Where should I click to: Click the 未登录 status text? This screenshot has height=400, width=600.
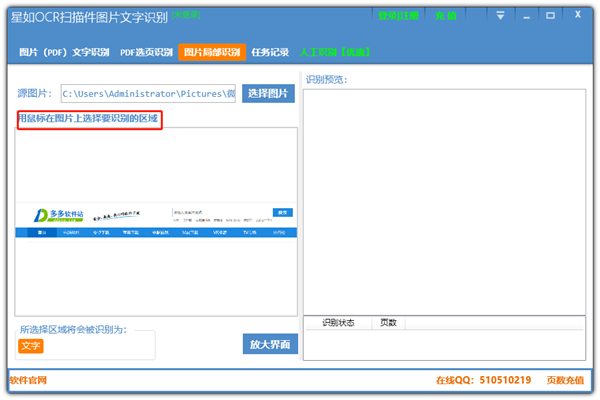click(x=186, y=15)
